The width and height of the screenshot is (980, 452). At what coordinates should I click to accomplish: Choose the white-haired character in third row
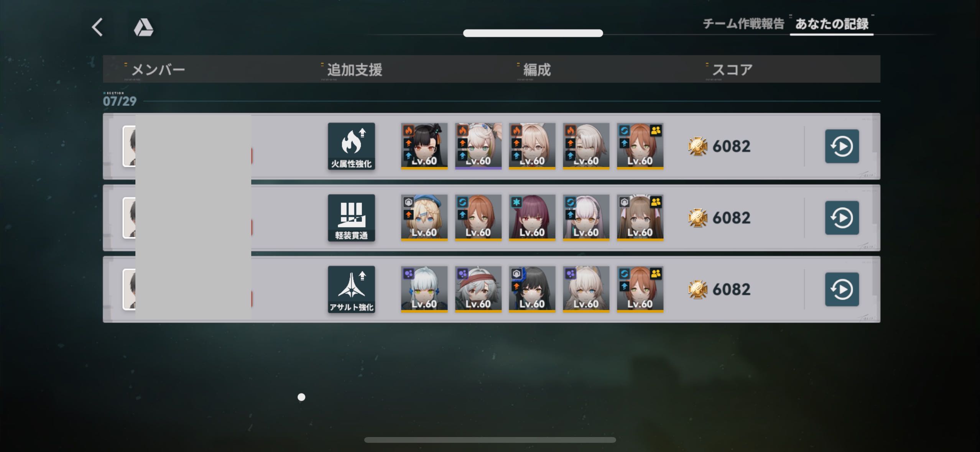pos(424,289)
